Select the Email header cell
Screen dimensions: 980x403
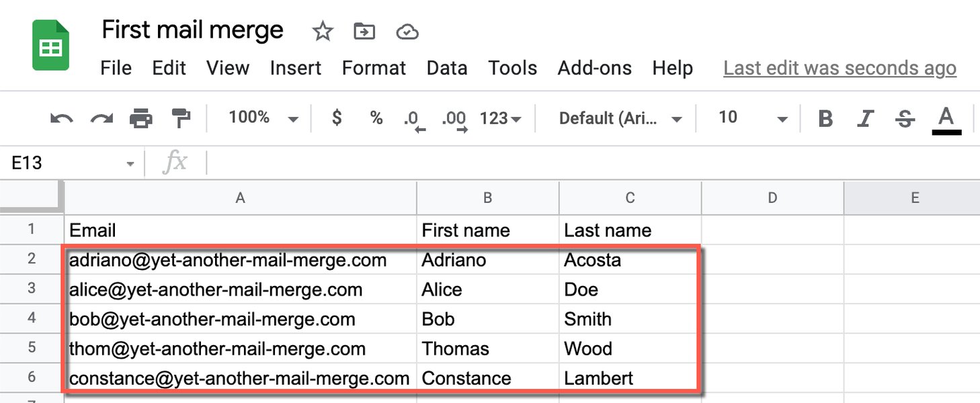241,230
